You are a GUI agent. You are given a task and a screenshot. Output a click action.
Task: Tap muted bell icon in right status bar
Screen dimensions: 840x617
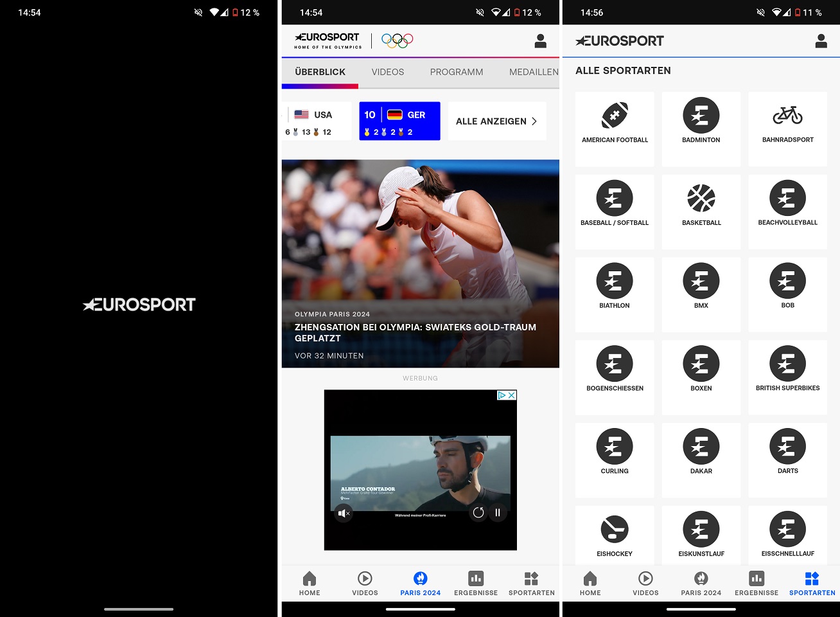click(760, 12)
